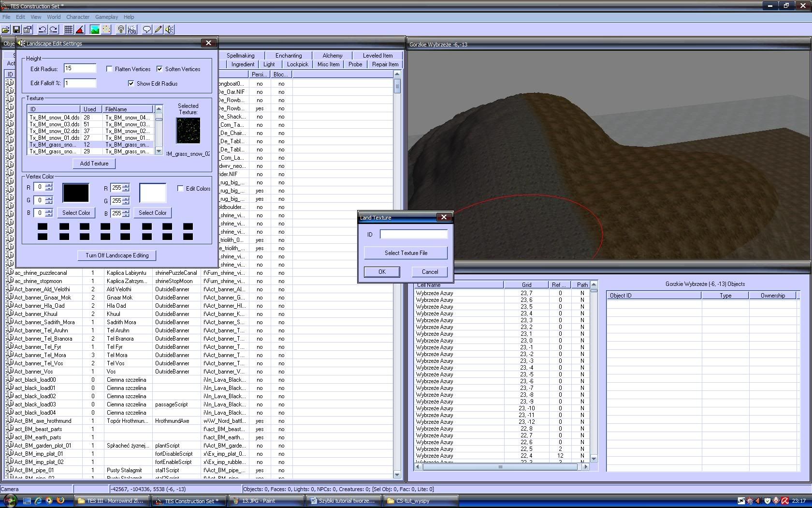Increase the right G value spinner
This screenshot has width=812, height=508.
[x=126, y=198]
